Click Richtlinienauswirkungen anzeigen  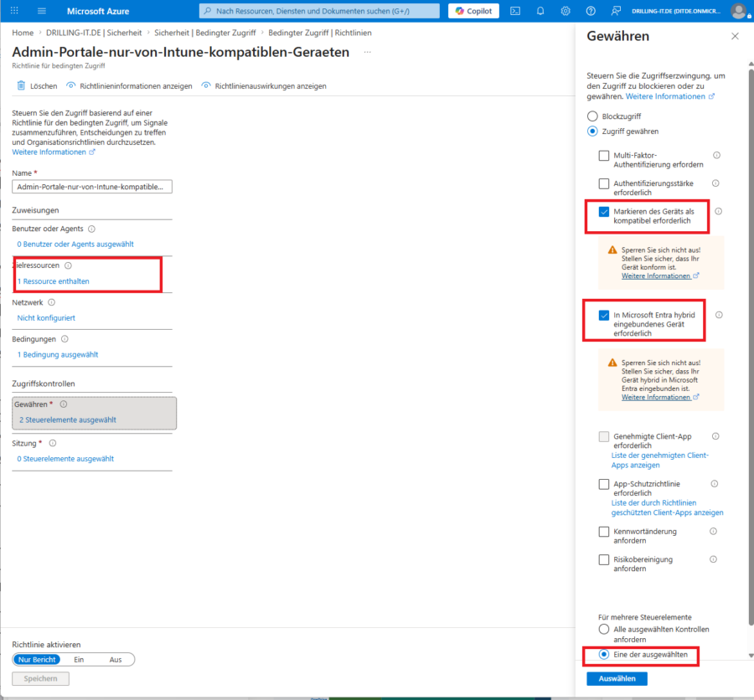264,85
